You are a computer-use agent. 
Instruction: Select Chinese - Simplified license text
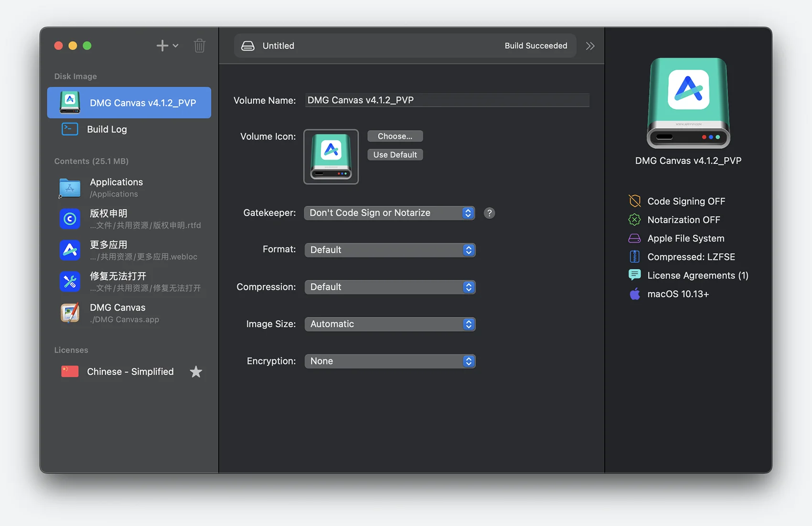tap(130, 371)
